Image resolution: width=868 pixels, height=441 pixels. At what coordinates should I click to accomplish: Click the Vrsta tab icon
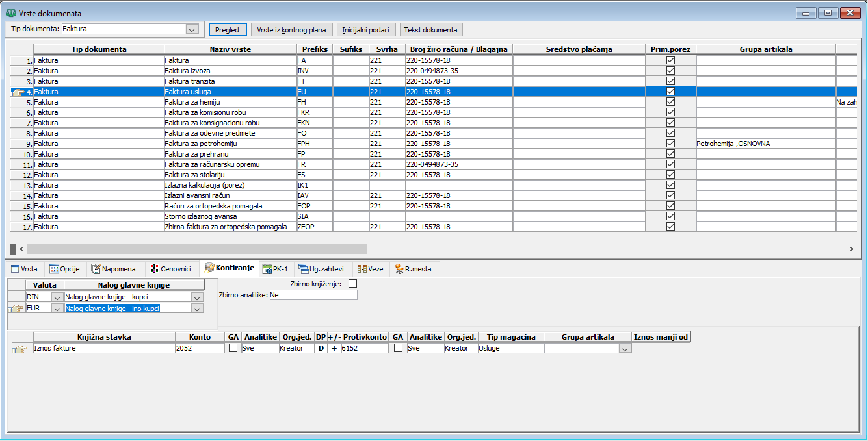[x=15, y=269]
